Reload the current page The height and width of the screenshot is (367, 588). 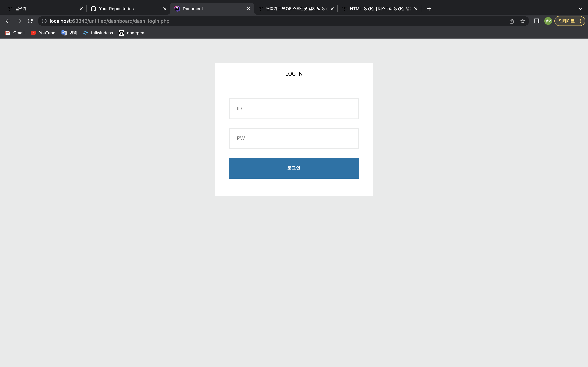pos(30,21)
